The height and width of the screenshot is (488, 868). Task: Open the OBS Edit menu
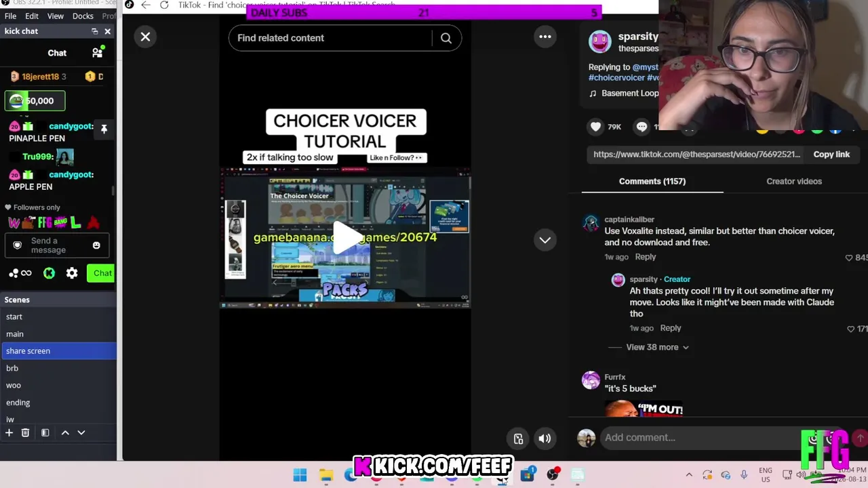point(32,16)
